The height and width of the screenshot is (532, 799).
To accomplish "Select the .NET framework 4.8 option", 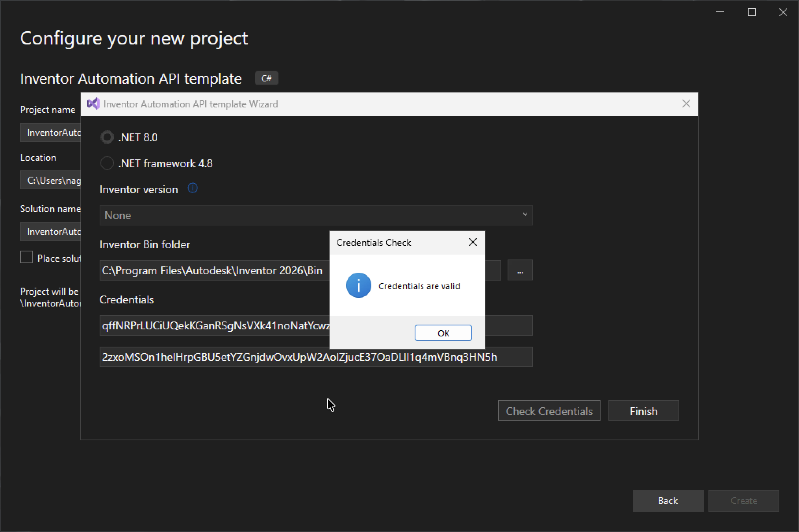I will coord(107,163).
